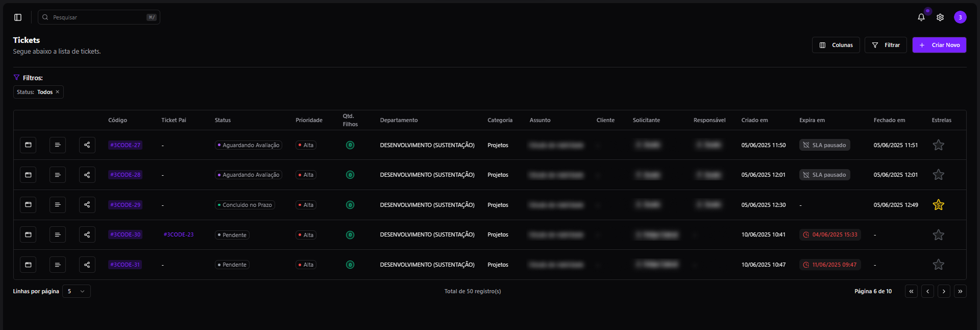Go to first page

[x=911, y=291]
